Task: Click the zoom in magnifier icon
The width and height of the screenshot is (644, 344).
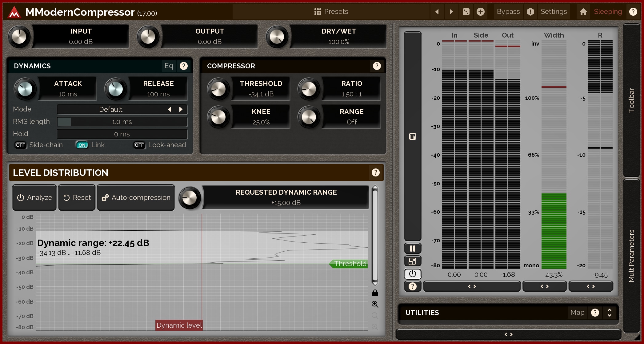Action: (x=375, y=304)
